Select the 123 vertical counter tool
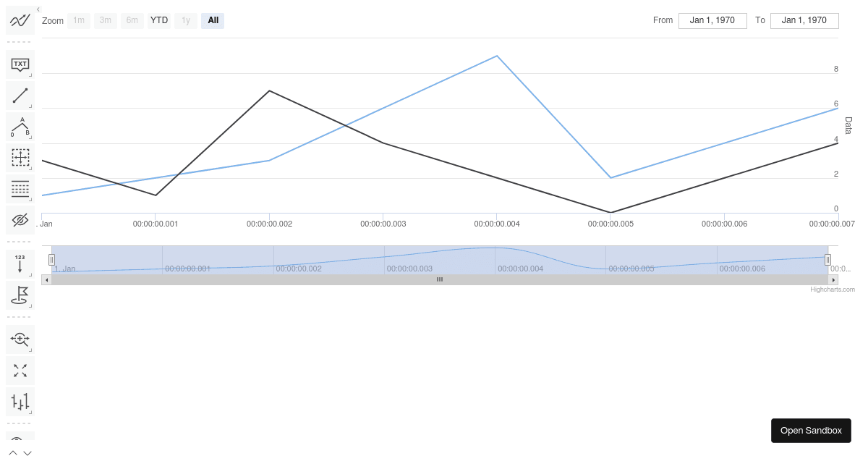 point(20,264)
